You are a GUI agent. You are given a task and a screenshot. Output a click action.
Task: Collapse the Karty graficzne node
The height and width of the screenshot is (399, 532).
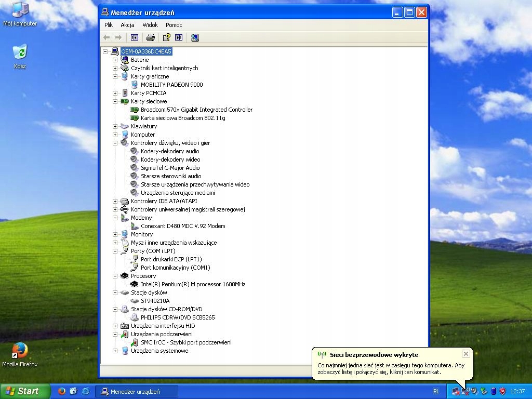(115, 77)
